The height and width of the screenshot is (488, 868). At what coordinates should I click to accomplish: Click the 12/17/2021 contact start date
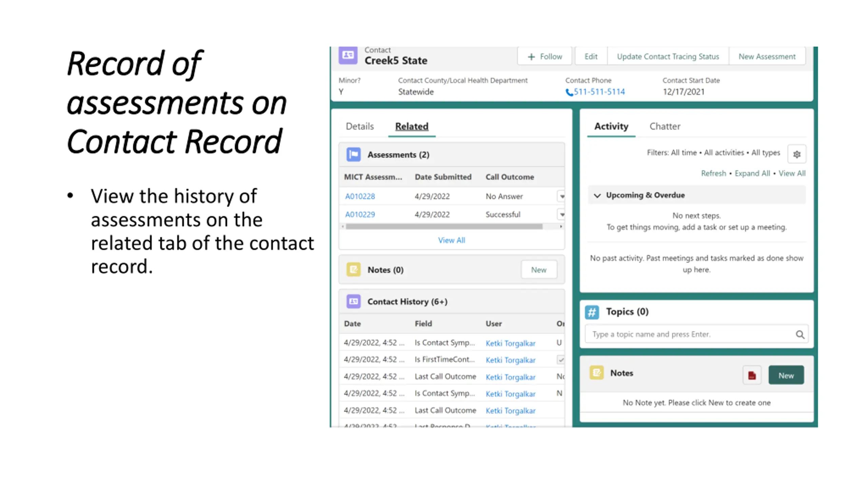point(684,92)
